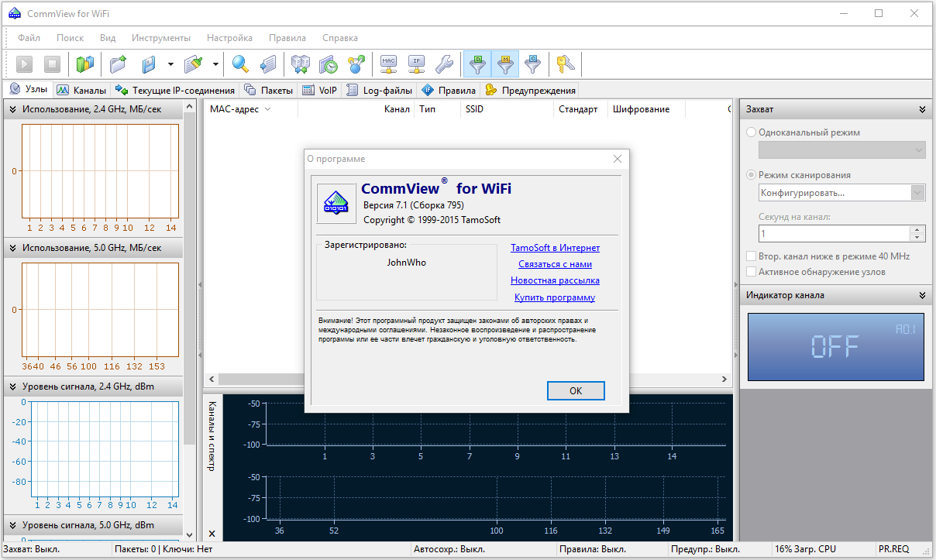Viewport: 936px width, 560px height.
Task: Open the Купить программу link
Action: [555, 297]
